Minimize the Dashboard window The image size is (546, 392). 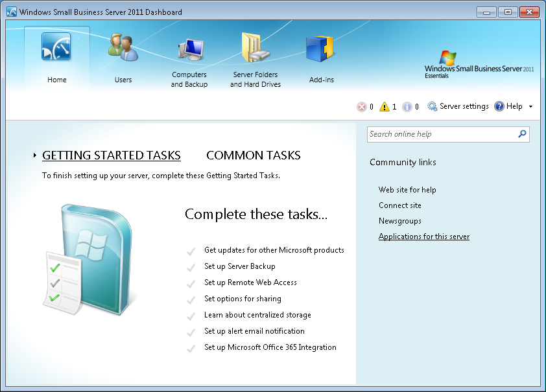pos(486,12)
